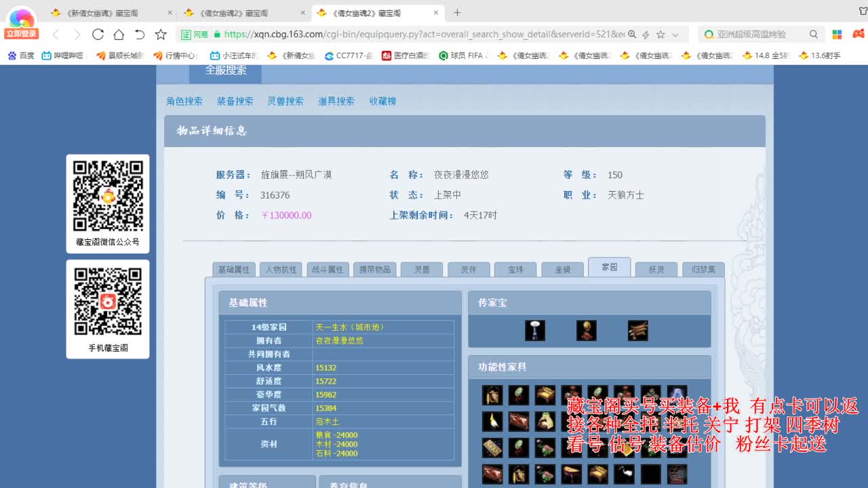
Task: Switch to the 灵兽 tab
Action: [421, 268]
